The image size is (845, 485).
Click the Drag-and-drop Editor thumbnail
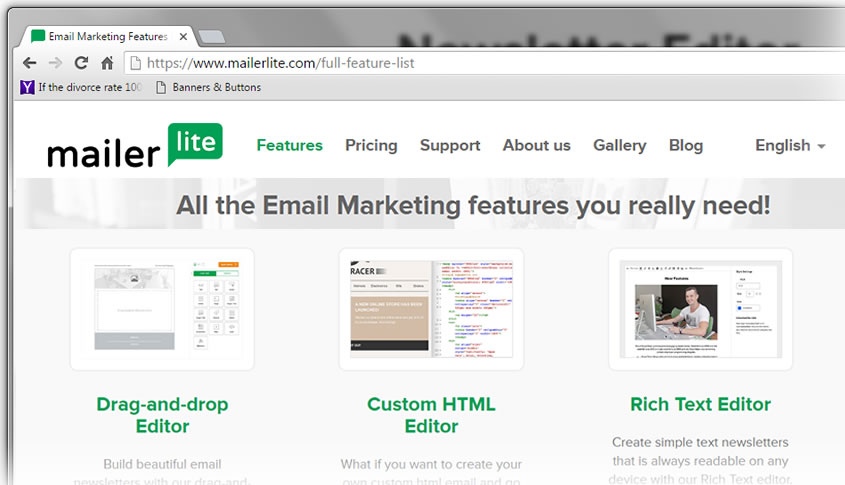pos(162,309)
